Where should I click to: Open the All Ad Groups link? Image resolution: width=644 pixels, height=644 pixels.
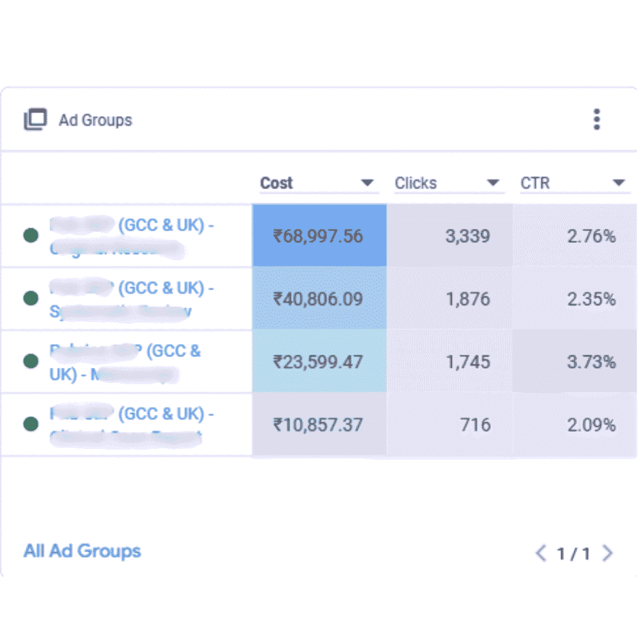pos(82,552)
